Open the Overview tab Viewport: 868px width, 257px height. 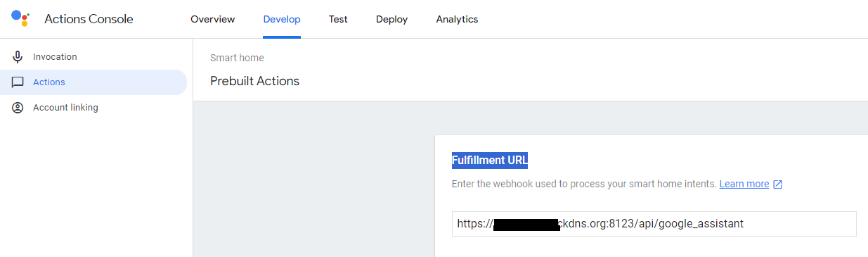click(212, 19)
